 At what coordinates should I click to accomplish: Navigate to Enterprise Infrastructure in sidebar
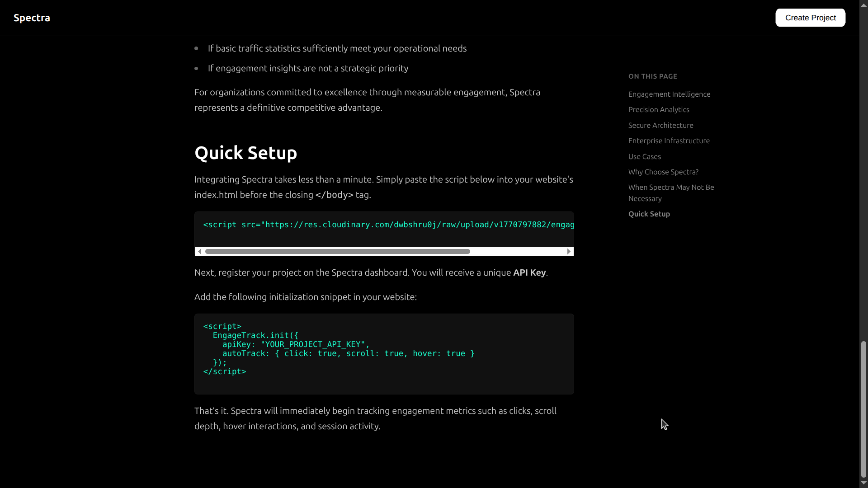[x=669, y=141]
